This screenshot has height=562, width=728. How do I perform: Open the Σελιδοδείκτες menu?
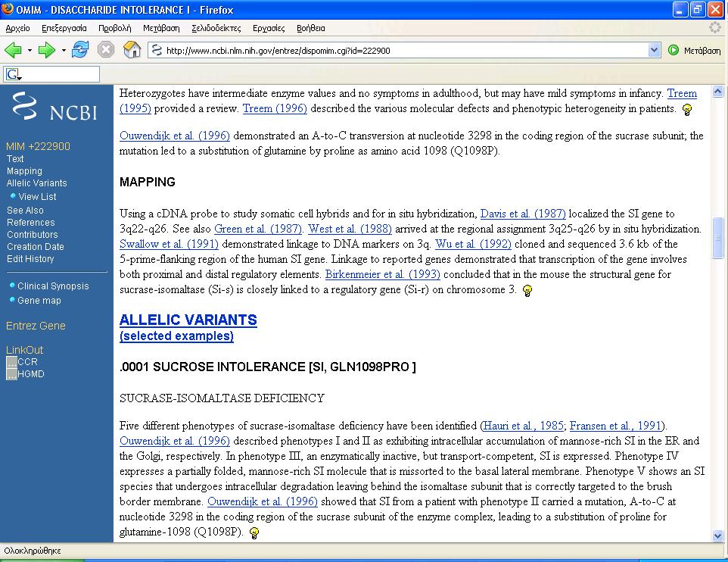click(x=216, y=28)
